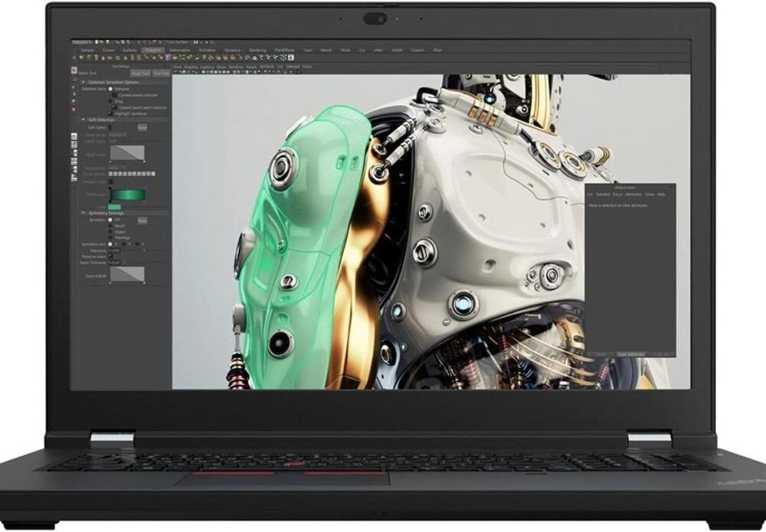Click the polygon cube shelf icon
Screen dimensions: 766x532
pos(88,57)
